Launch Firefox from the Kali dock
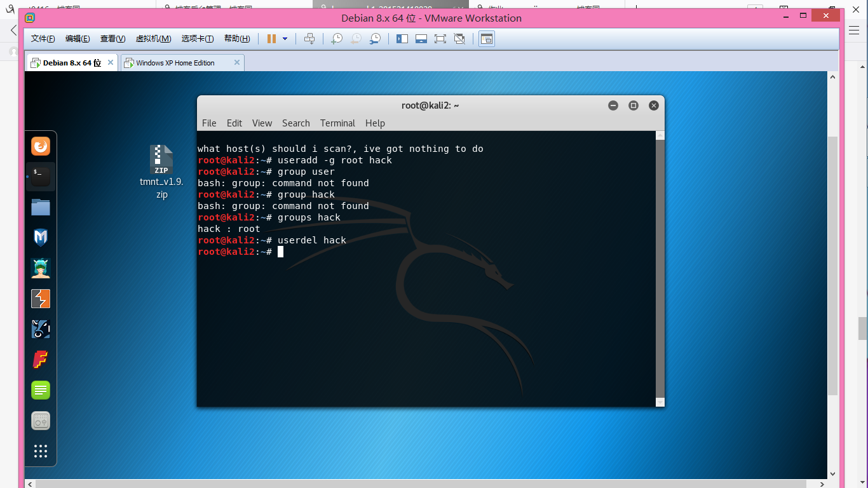The height and width of the screenshot is (488, 868). click(41, 147)
